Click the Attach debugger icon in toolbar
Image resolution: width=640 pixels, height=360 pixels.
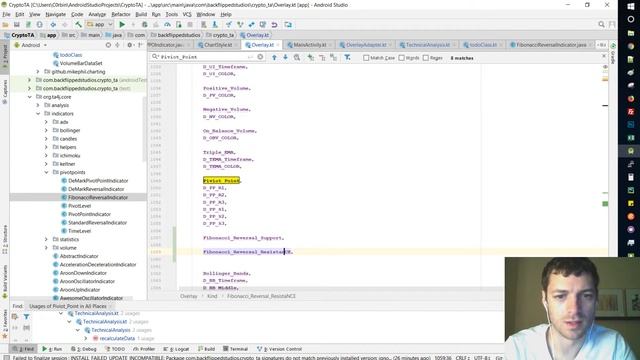coord(178,24)
